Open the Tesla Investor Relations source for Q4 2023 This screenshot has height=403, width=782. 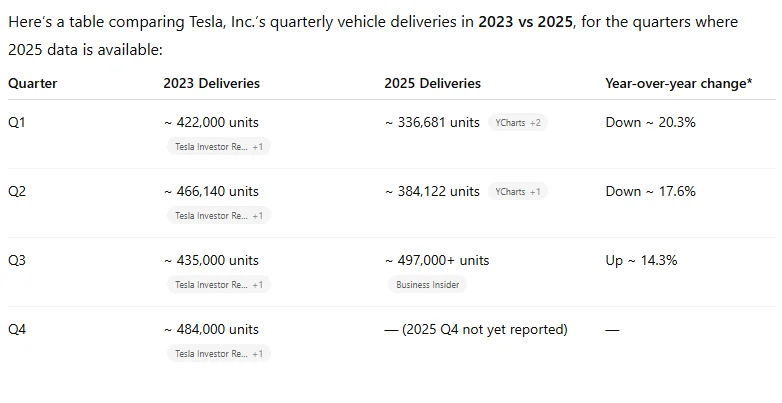click(x=217, y=353)
